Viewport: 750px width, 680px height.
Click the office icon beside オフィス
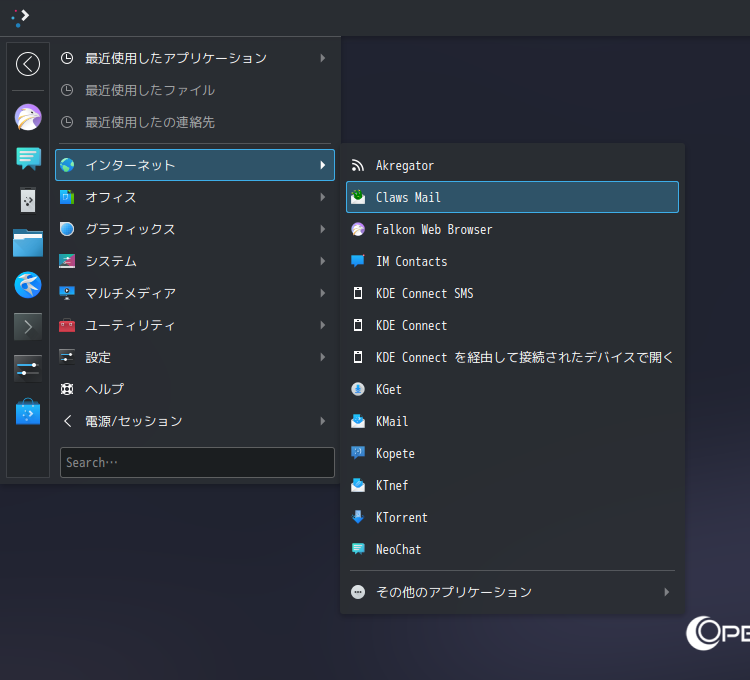pyautogui.click(x=67, y=197)
